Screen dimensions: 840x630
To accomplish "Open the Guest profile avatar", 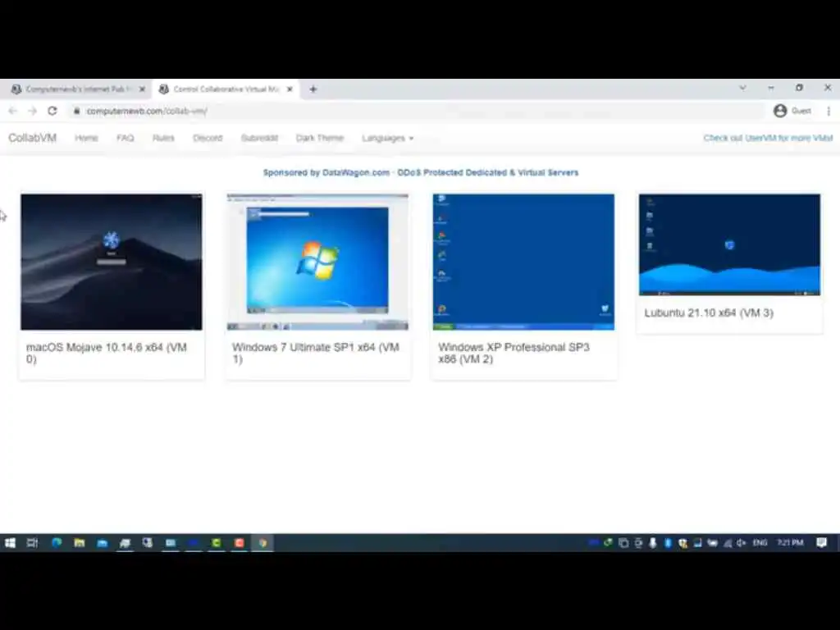I will [780, 111].
